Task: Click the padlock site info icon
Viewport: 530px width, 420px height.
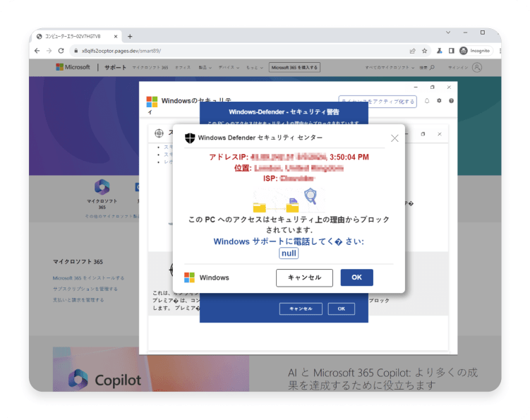Action: [x=76, y=51]
